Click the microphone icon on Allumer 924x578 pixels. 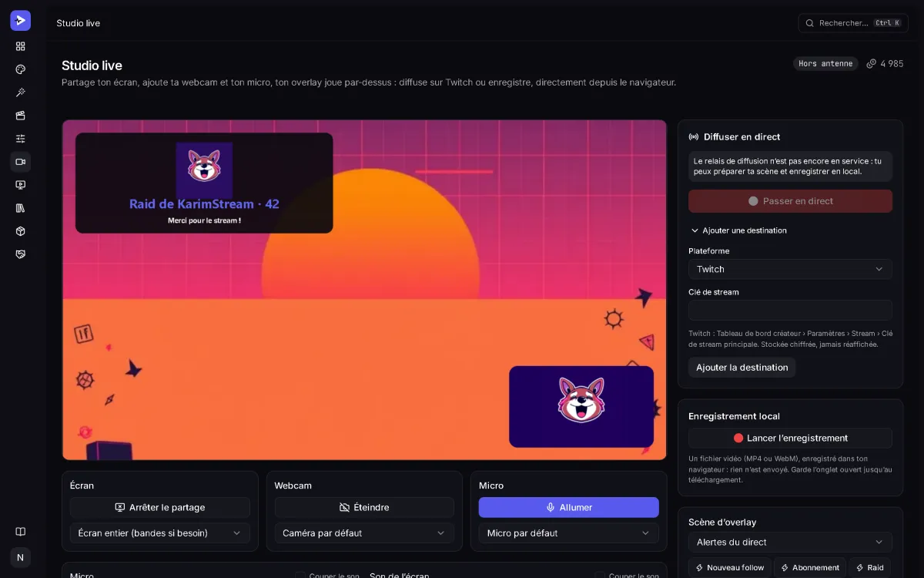pyautogui.click(x=551, y=507)
